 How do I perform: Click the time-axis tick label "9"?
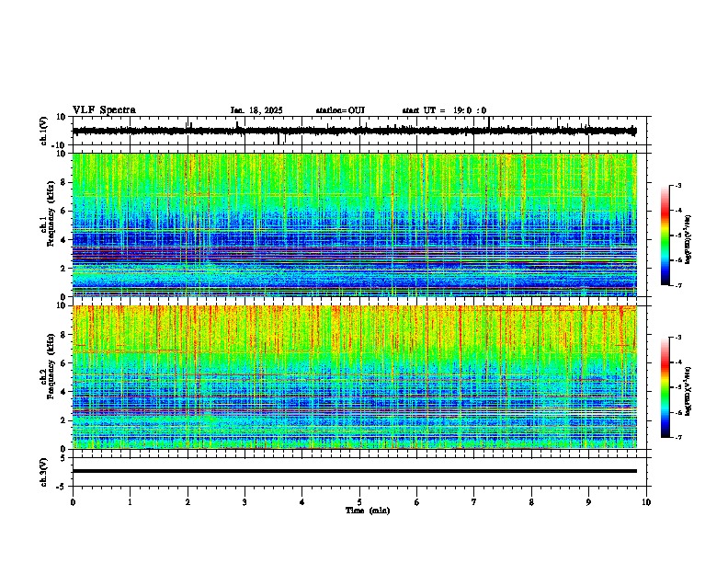[x=588, y=502]
